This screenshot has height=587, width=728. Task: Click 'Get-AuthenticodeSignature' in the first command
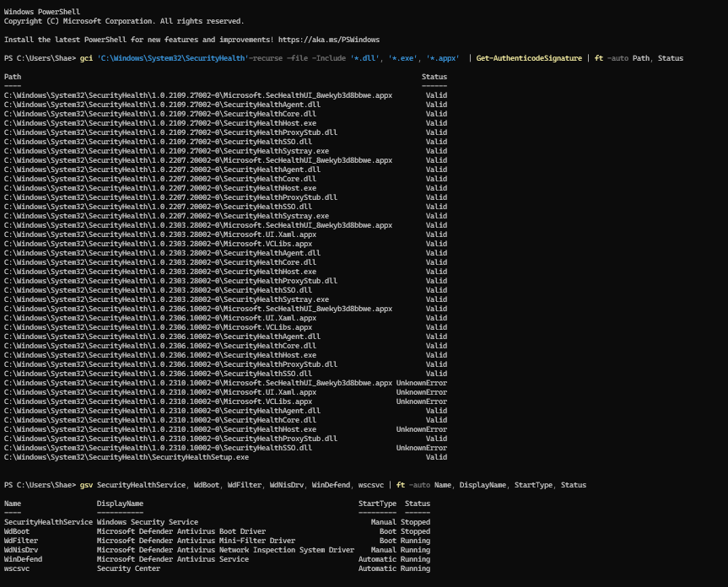coord(529,58)
